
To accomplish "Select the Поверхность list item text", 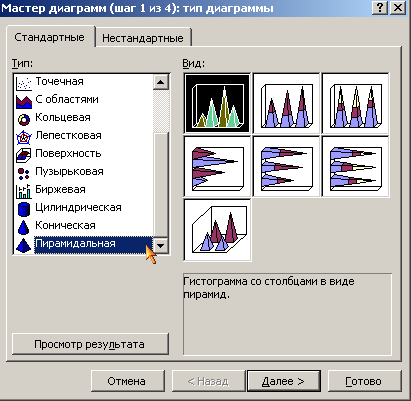I will [x=68, y=153].
